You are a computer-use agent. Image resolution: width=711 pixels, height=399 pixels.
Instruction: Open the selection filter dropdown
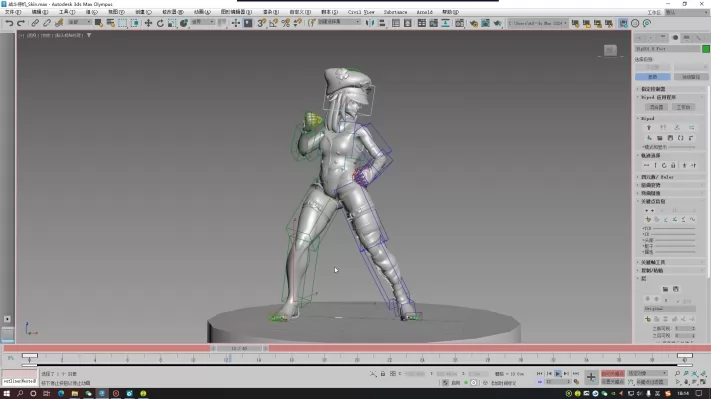pos(79,22)
